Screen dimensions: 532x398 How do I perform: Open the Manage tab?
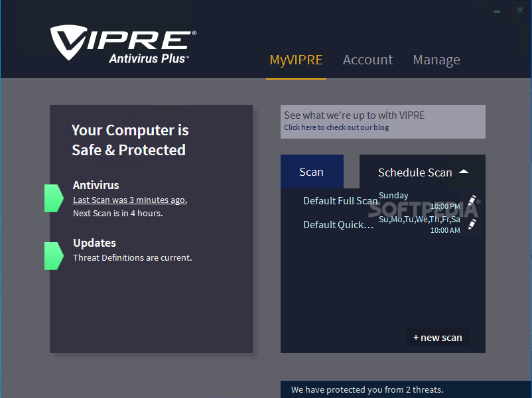[x=436, y=60]
